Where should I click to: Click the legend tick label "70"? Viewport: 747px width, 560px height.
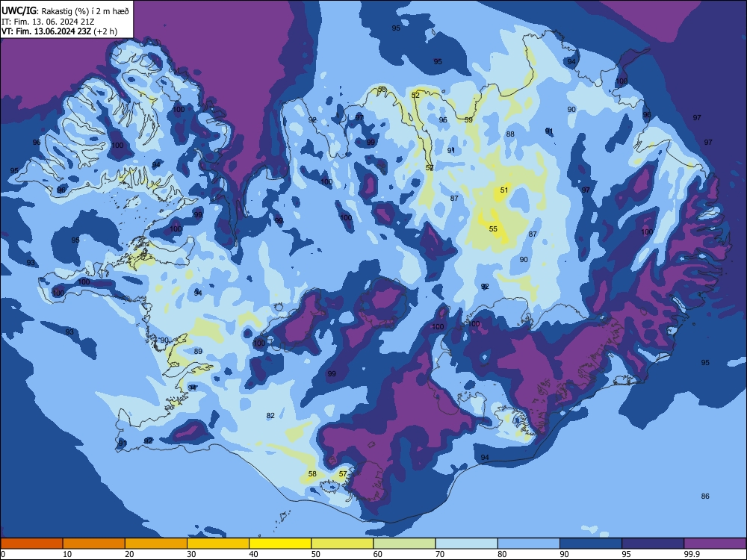coord(440,554)
